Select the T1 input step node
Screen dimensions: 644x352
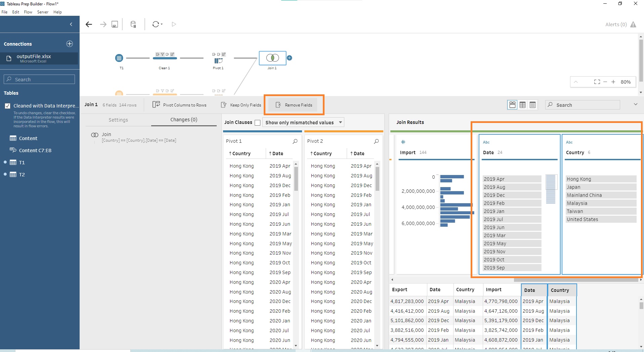(x=119, y=58)
